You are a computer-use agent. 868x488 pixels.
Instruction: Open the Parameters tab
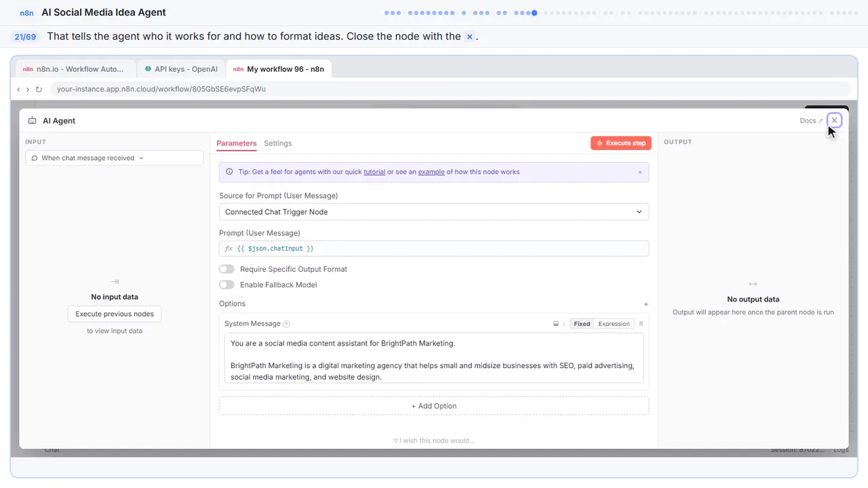pyautogui.click(x=237, y=144)
